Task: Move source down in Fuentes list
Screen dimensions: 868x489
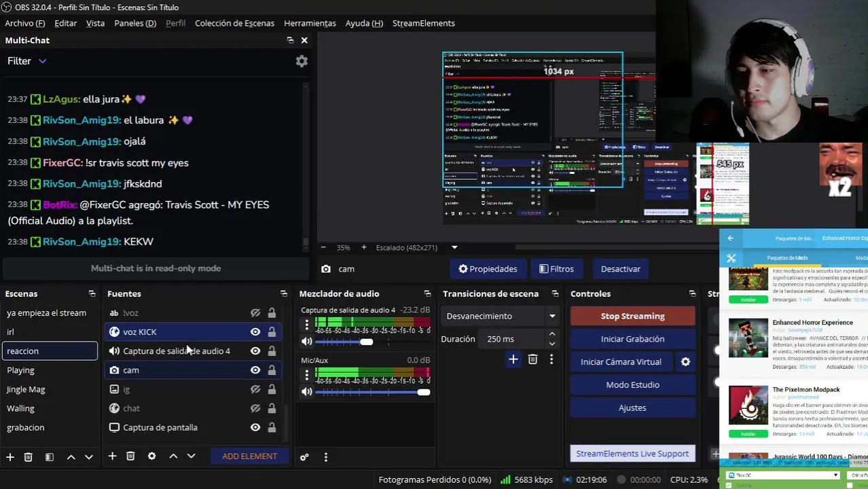Action: click(191, 456)
